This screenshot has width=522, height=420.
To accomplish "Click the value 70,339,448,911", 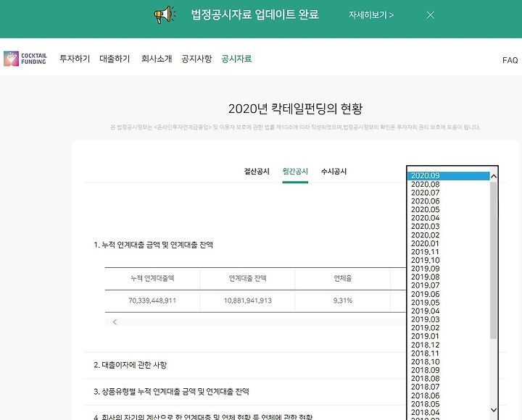I will [152, 301].
